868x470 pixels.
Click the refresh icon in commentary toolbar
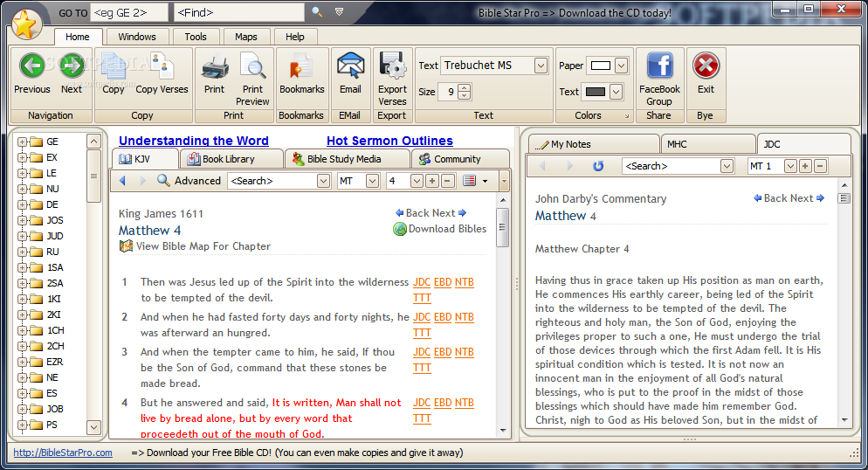598,165
